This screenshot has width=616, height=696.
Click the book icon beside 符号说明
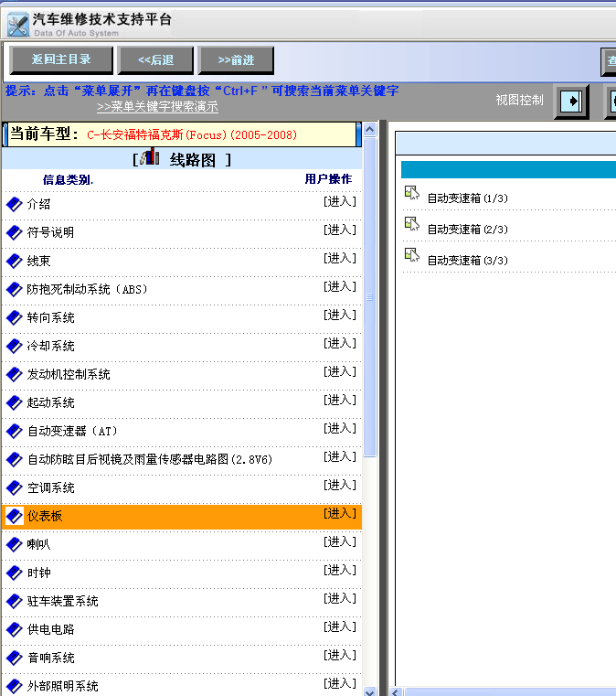(15, 232)
